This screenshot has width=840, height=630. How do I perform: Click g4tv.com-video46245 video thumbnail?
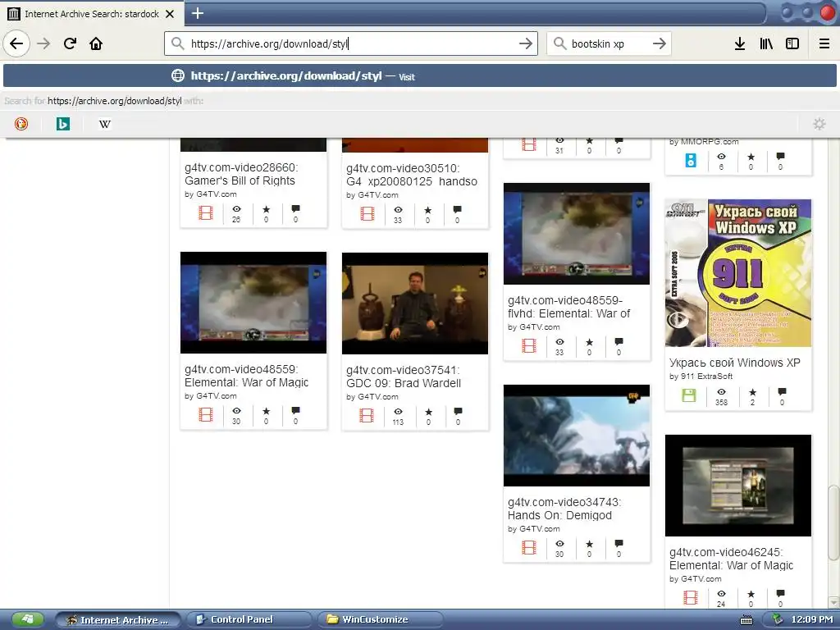[738, 486]
